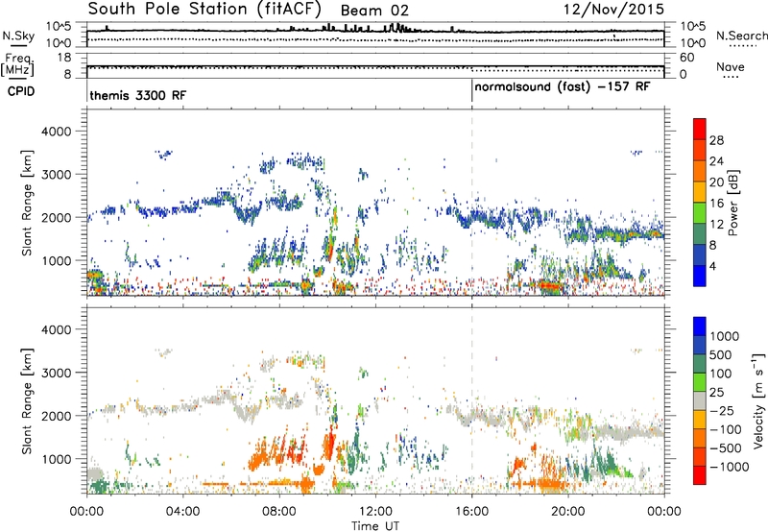Select 'normalsound (fast) -157 RF' mode text
768x532 pixels.
coord(563,87)
